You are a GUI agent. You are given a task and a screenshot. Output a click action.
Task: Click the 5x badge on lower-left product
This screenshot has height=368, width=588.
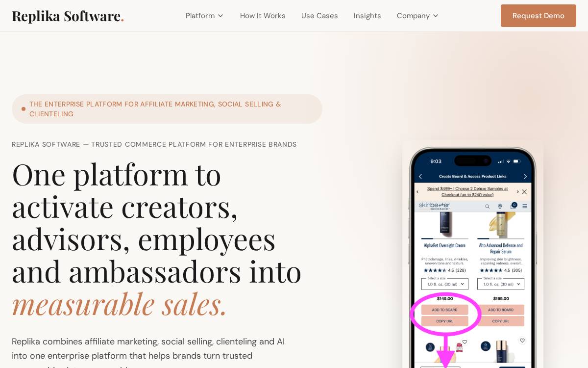[x=430, y=347]
